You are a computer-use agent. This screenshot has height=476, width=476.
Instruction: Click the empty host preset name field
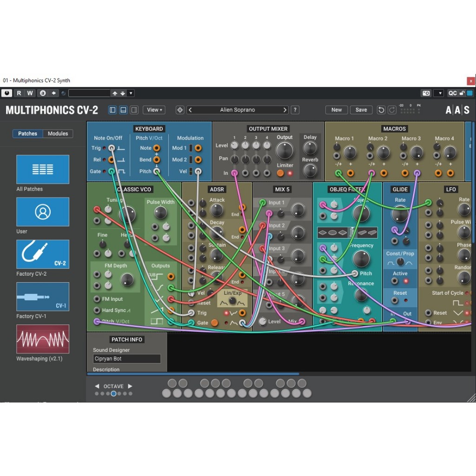click(89, 93)
